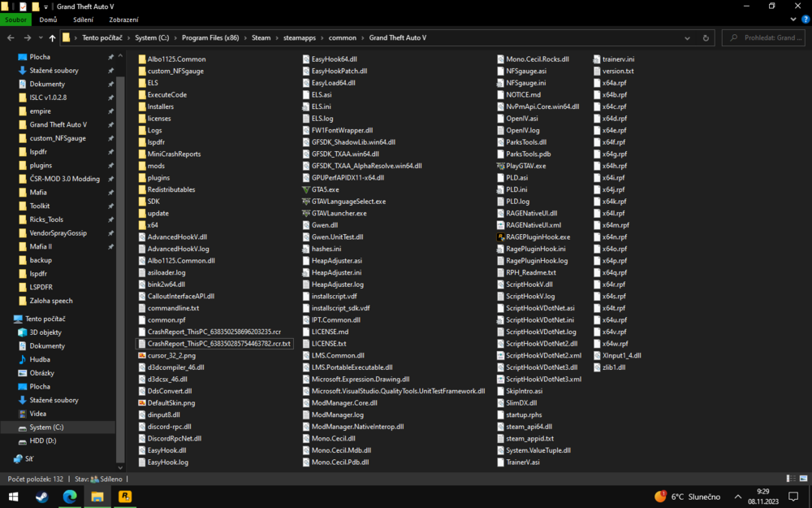Screen dimensions: 812x508
Task: Switch to large thumbnails view in status bar
Action: (x=803, y=478)
